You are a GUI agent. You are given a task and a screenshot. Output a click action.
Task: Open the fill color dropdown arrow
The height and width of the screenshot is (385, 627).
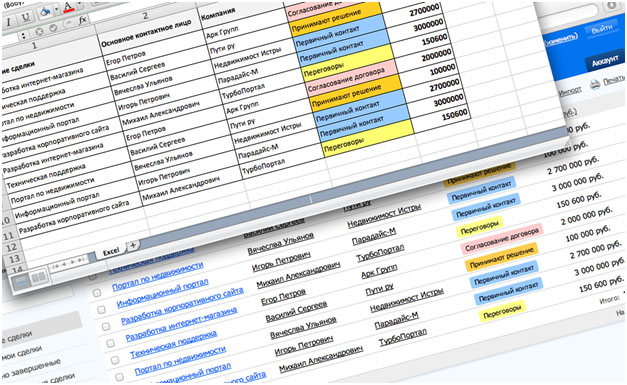click(x=56, y=9)
